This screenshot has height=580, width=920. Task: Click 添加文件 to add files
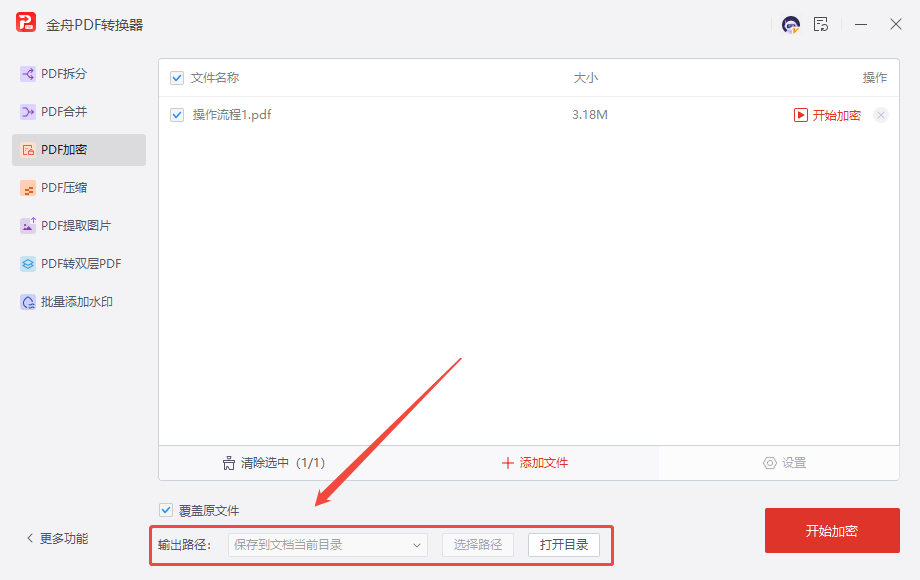coord(535,463)
